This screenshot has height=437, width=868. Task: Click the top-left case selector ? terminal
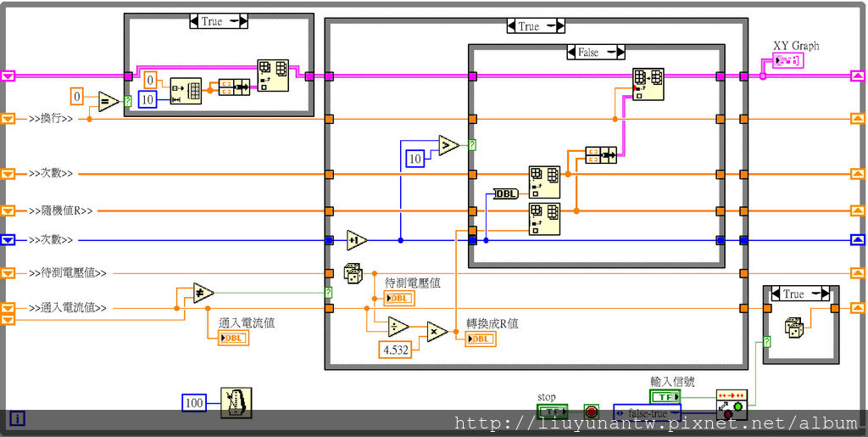[128, 101]
